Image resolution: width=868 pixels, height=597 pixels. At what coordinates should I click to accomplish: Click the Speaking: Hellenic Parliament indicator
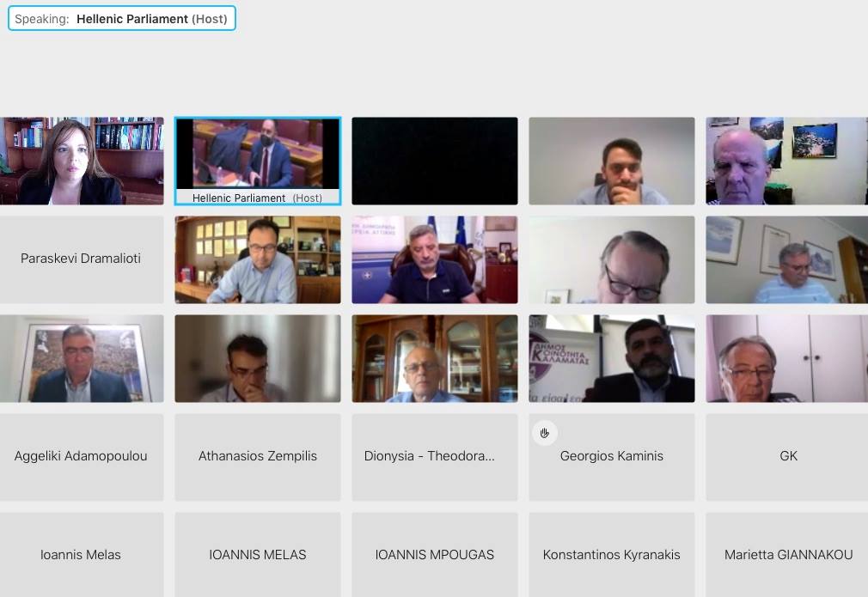click(x=121, y=19)
